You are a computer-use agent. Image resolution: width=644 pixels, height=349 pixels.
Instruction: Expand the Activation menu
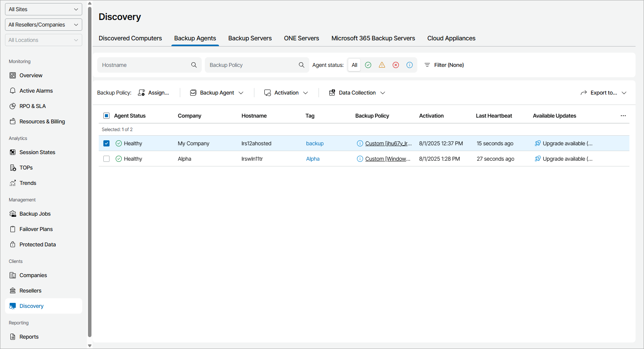pyautogui.click(x=286, y=93)
